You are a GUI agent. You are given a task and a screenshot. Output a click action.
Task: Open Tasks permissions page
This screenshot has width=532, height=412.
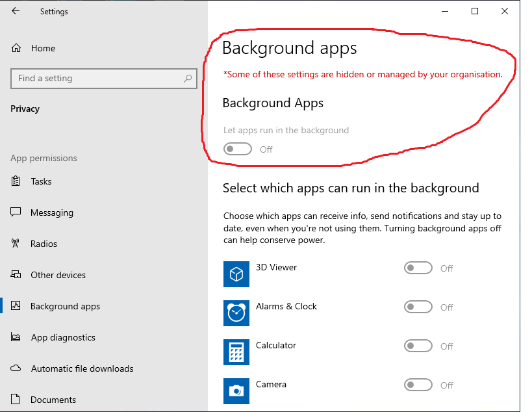click(41, 181)
